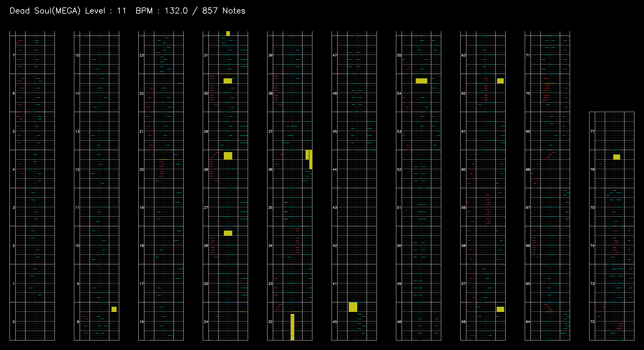The height and width of the screenshot is (350, 644).
Task: Select the yellow block in measure 28
Action: [x=228, y=156]
